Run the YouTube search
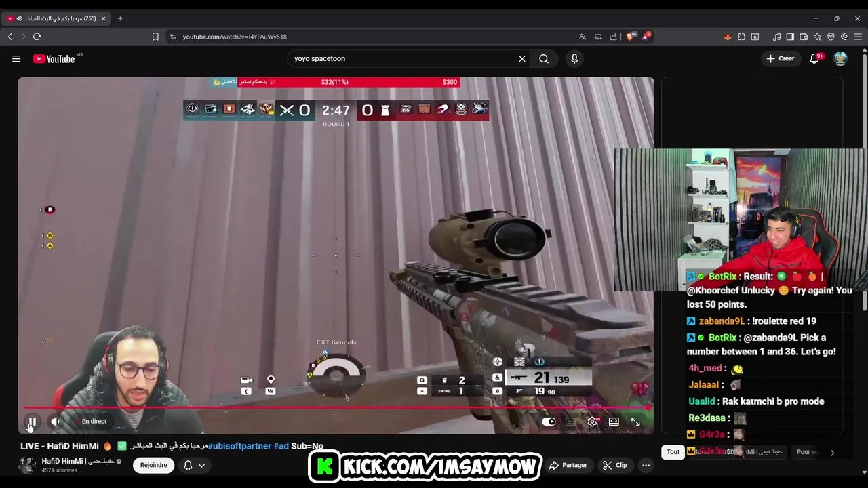 (544, 59)
